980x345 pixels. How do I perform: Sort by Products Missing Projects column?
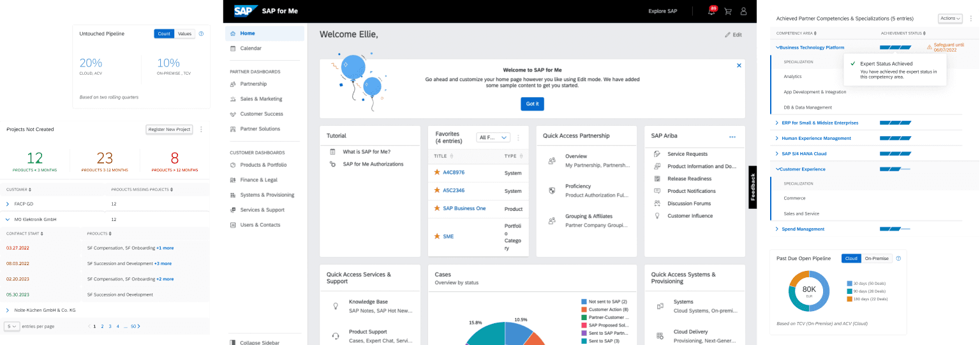tap(171, 190)
